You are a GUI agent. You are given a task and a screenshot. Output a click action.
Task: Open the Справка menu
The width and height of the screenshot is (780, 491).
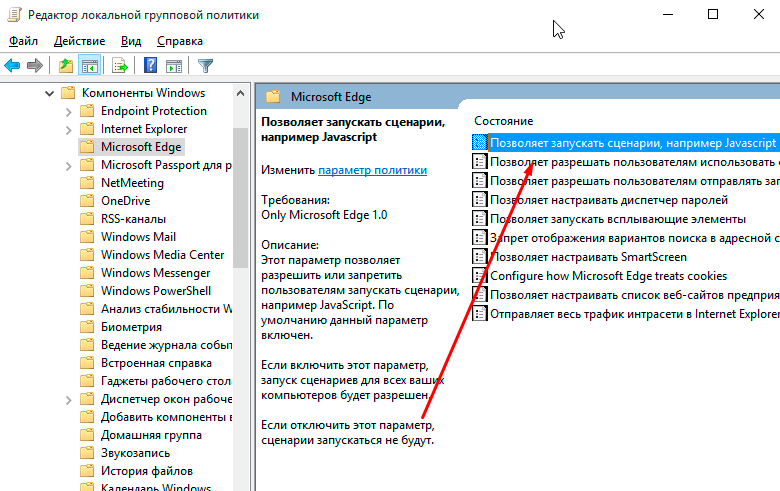pyautogui.click(x=180, y=41)
